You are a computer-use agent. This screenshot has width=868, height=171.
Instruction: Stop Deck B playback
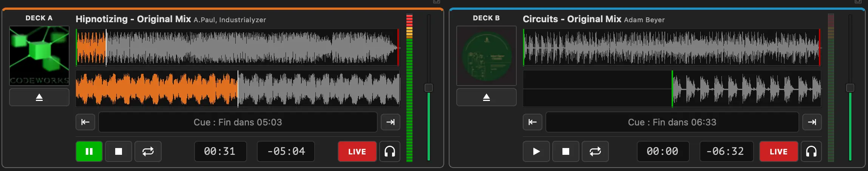[x=566, y=151]
